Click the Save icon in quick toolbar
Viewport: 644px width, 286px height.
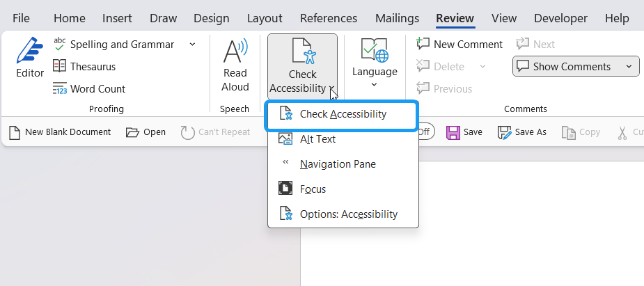pos(464,132)
